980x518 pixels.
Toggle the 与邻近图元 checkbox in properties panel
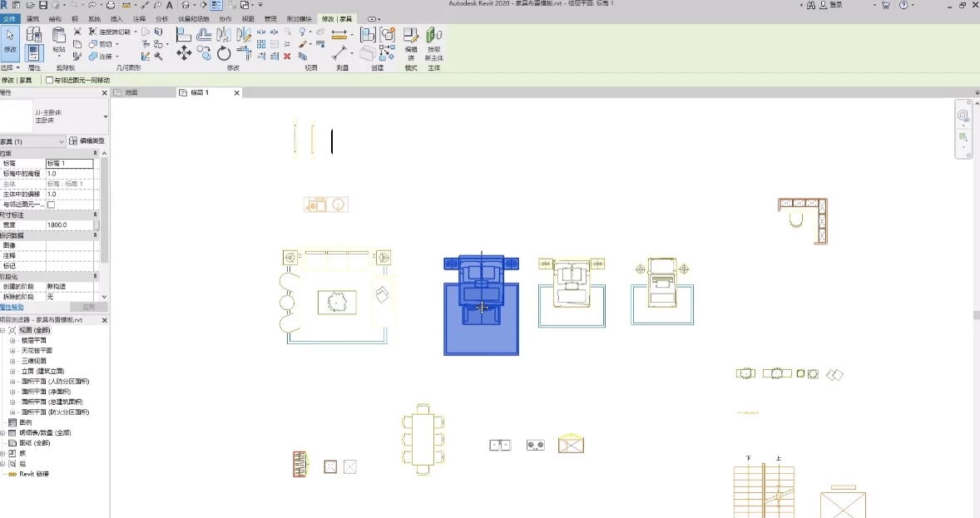click(x=51, y=205)
